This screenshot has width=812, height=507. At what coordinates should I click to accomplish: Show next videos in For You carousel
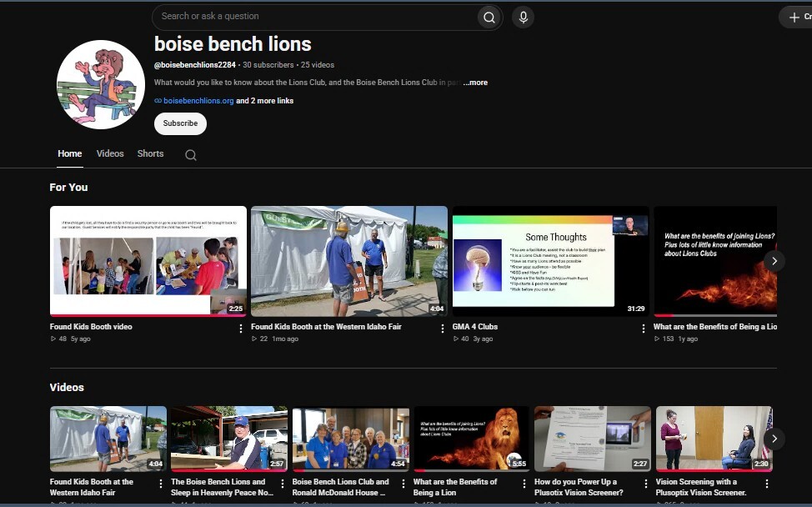coord(774,261)
